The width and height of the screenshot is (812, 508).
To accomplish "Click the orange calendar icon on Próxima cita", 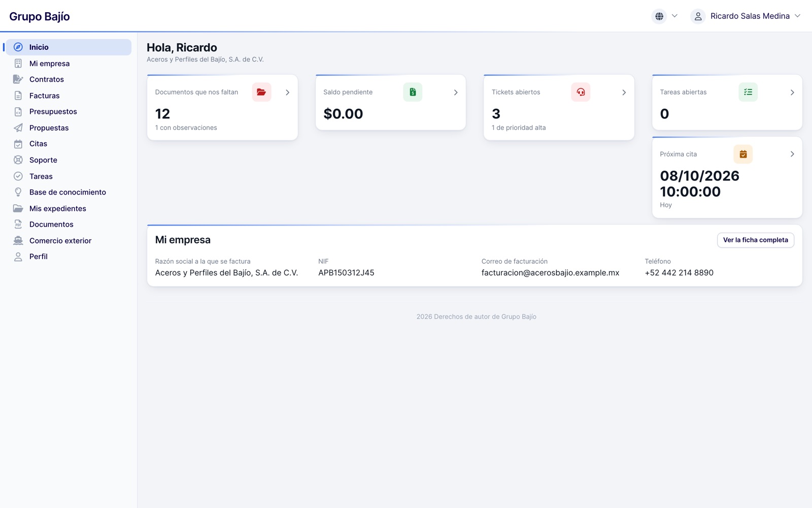I will [743, 154].
